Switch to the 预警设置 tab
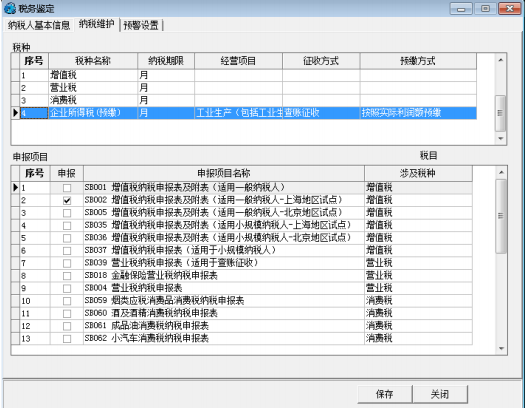The image size is (527, 408). [x=141, y=25]
